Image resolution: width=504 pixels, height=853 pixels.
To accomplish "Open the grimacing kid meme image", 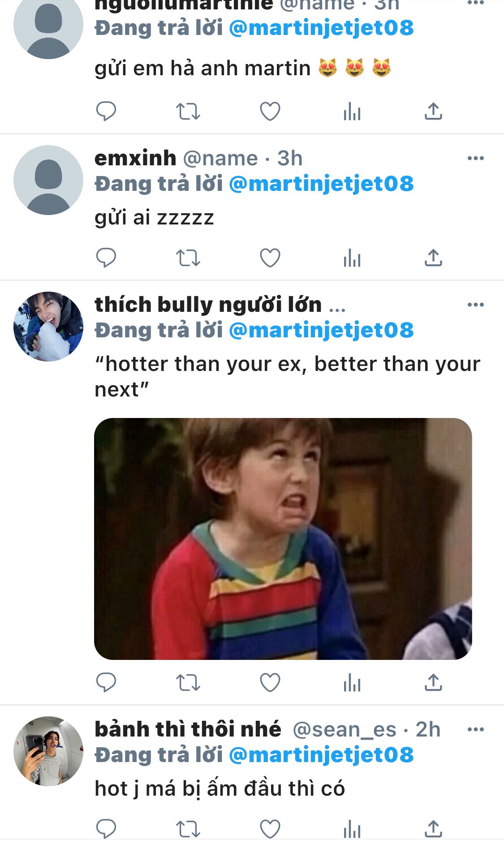I will (x=283, y=539).
